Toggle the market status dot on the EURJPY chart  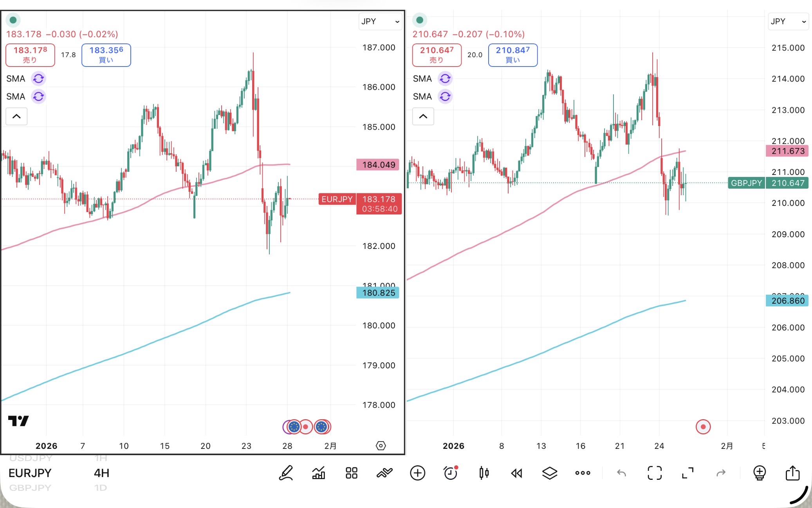point(13,20)
